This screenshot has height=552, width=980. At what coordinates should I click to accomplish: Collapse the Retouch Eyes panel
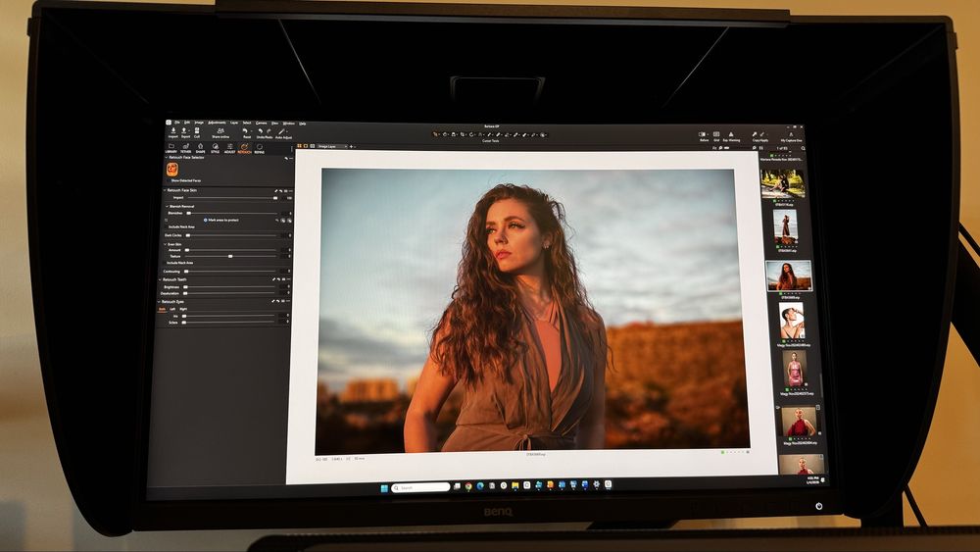[158, 302]
